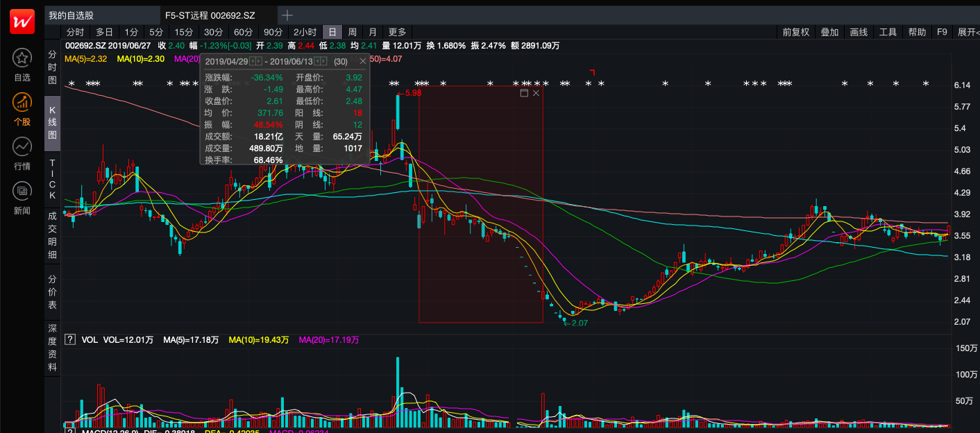Click the 叠加 overlay button
Screen dimensions: 980x433
pyautogui.click(x=829, y=32)
